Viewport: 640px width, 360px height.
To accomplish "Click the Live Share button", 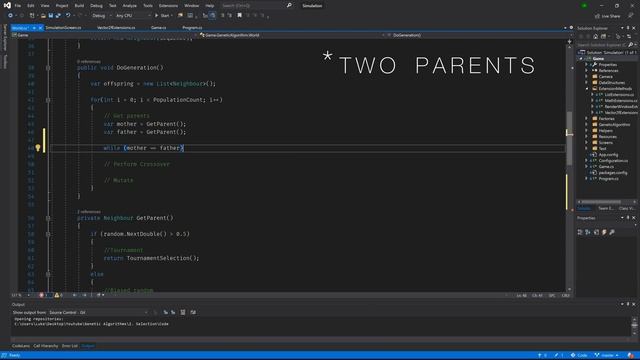I will (608, 16).
